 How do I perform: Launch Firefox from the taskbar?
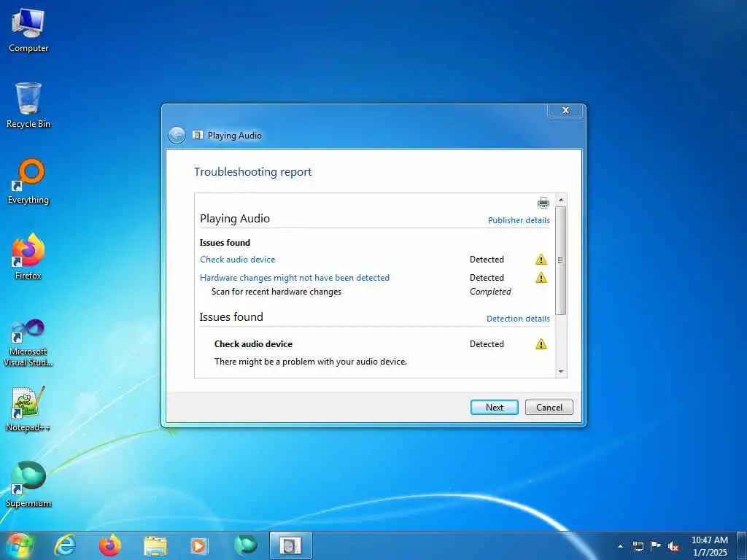[x=109, y=545]
